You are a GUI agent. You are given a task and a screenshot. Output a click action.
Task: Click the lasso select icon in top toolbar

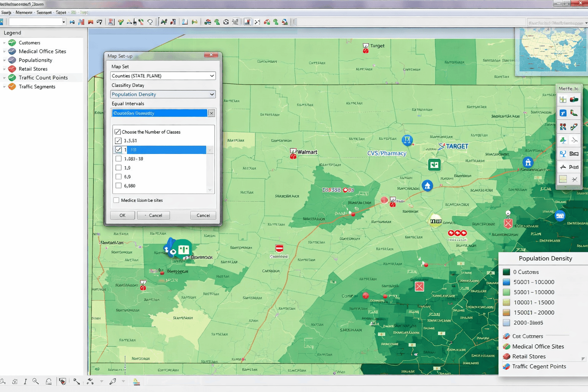click(150, 22)
